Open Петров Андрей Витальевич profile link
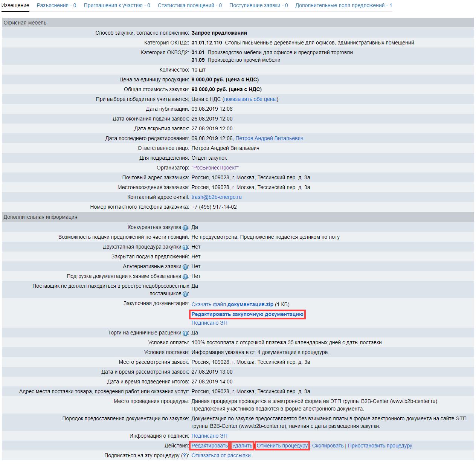The height and width of the screenshot is (464, 476). (x=269, y=138)
